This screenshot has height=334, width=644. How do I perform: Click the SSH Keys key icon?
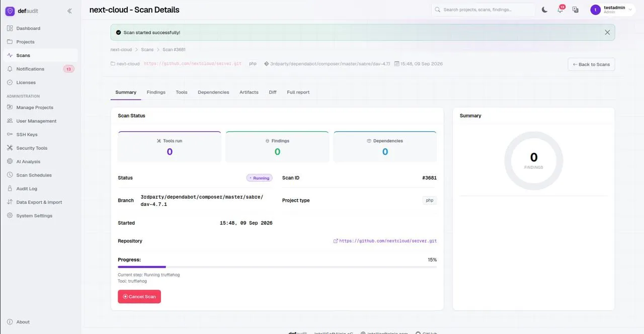point(10,134)
